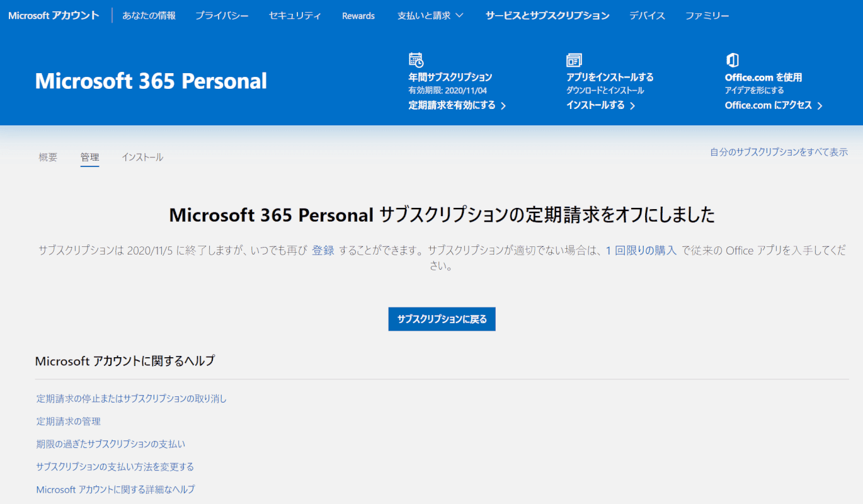Open あなたの情報 in the top navigation

pyautogui.click(x=149, y=16)
